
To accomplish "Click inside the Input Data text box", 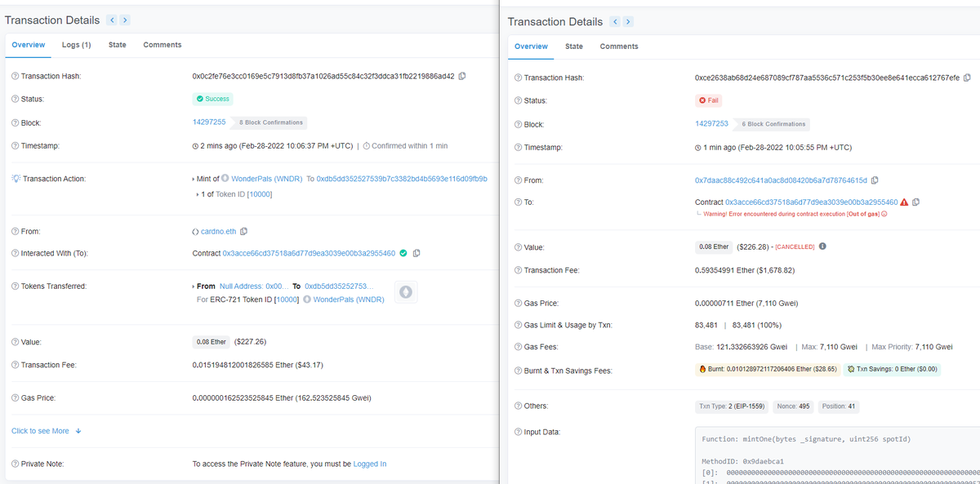I will tap(837, 455).
